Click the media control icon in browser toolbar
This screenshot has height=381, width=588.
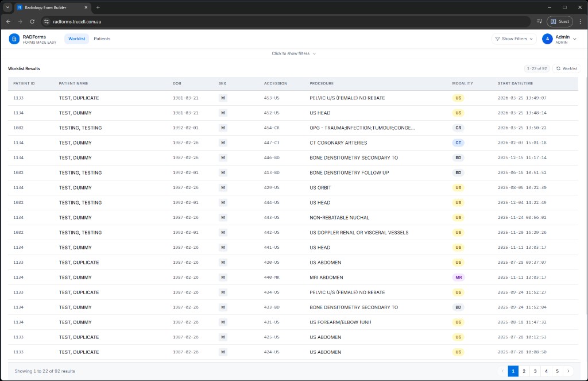tap(539, 21)
